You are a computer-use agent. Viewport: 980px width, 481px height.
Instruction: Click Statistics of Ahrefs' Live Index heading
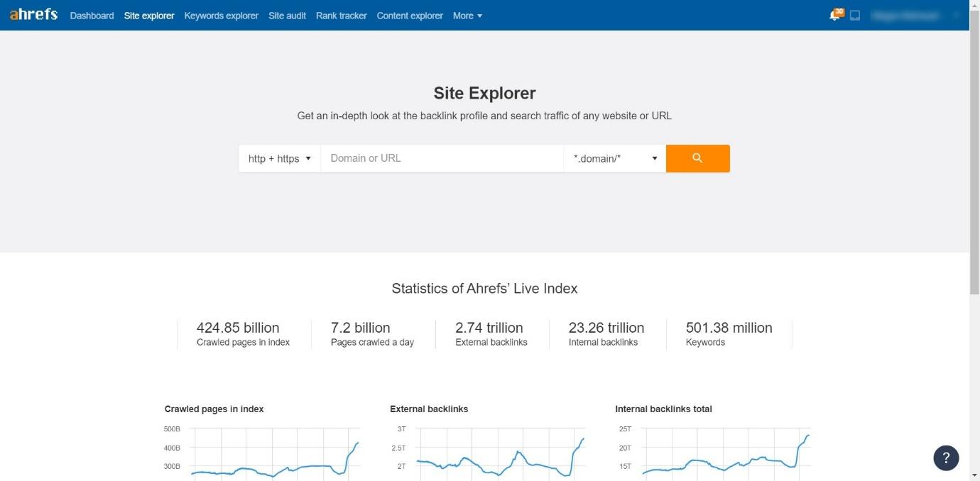point(484,289)
